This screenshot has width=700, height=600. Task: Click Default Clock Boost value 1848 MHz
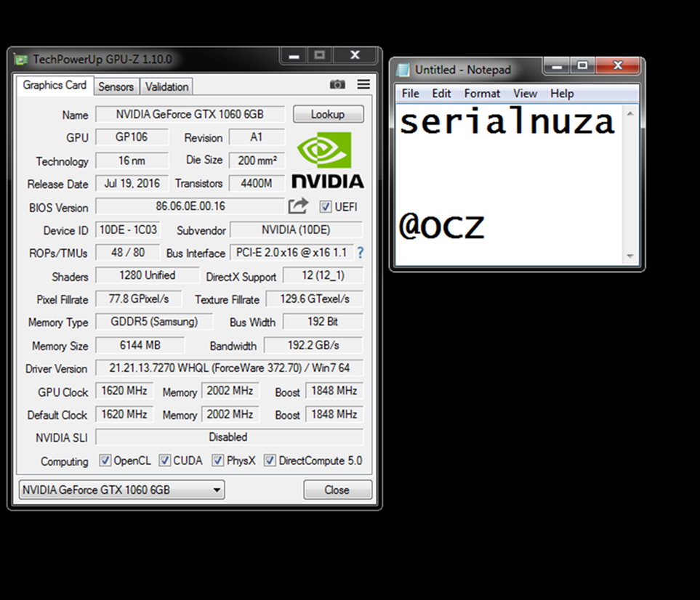pos(334,415)
